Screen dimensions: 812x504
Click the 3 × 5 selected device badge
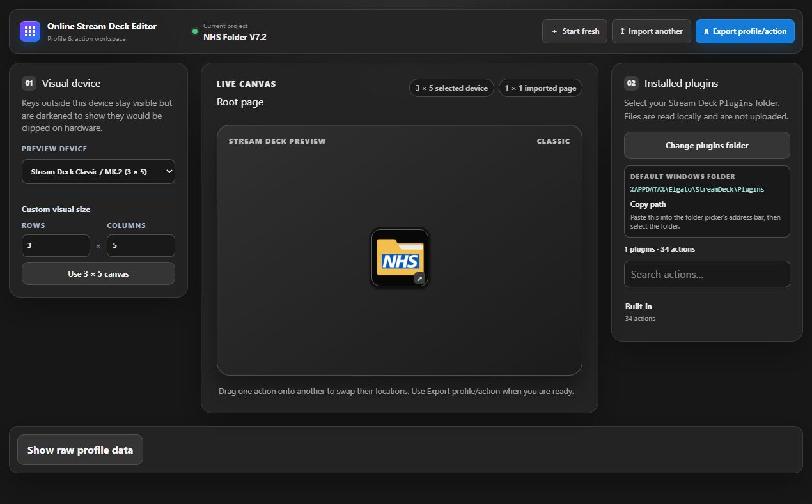pos(451,88)
